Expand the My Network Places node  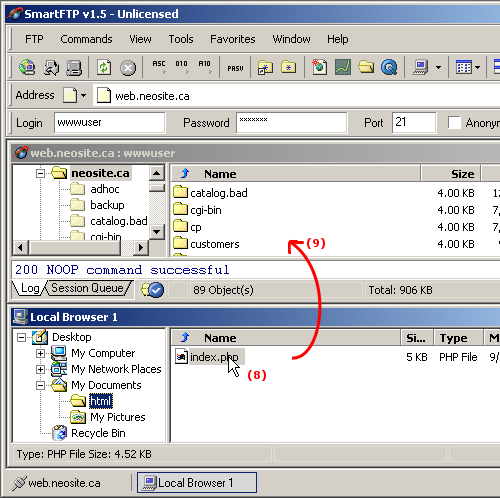pyautogui.click(x=40, y=369)
